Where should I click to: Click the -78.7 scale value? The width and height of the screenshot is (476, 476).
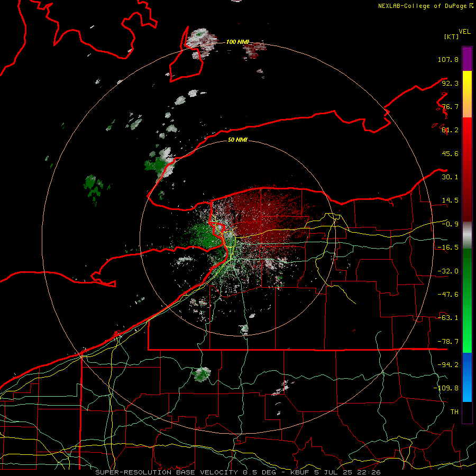(448, 342)
